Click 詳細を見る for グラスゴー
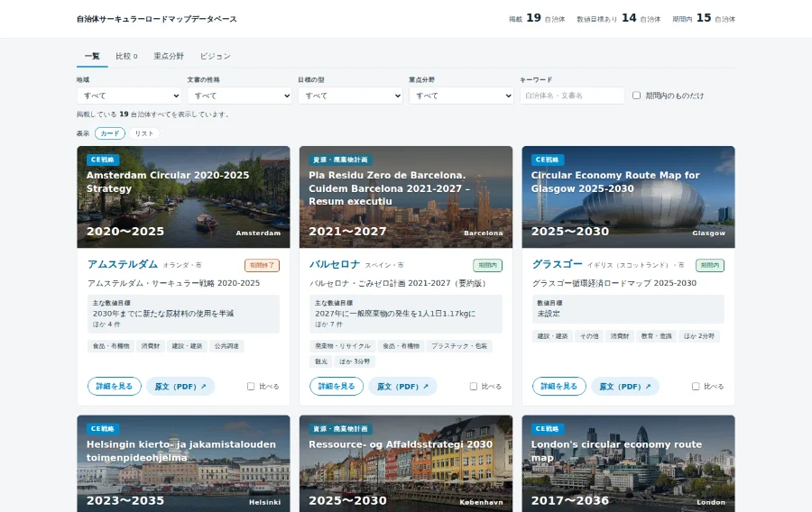The height and width of the screenshot is (512, 812). [x=559, y=387]
